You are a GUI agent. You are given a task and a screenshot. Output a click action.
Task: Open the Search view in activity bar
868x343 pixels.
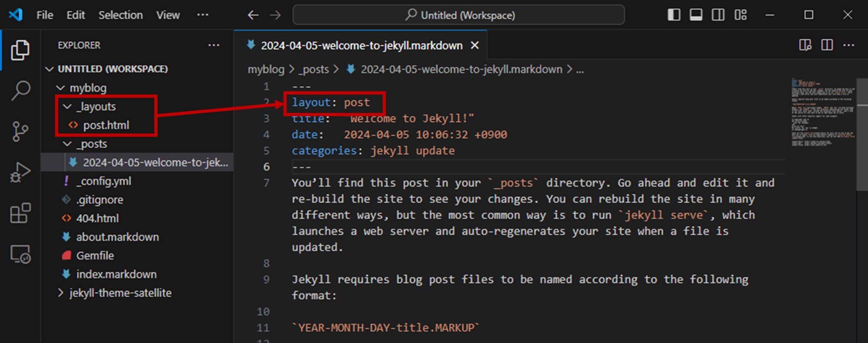click(x=20, y=91)
